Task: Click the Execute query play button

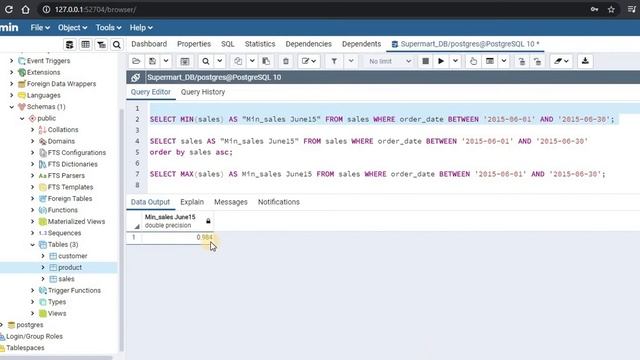Action: (441, 61)
